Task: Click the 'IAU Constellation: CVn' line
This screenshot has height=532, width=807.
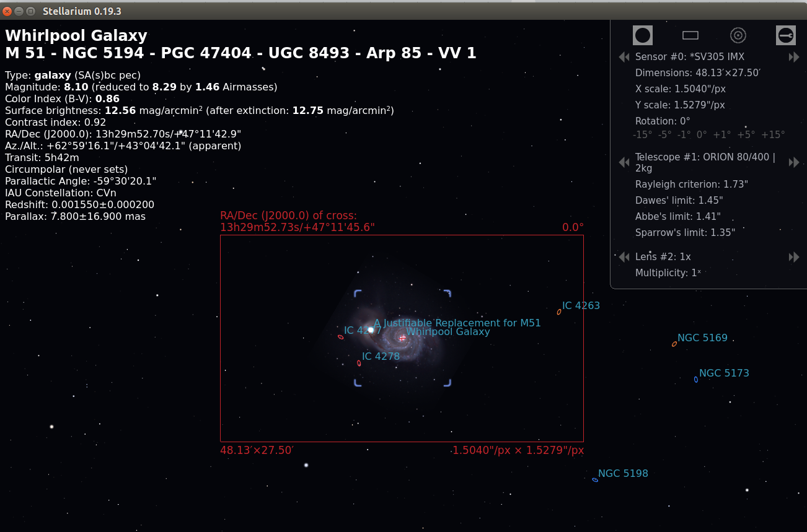Action: (61, 193)
